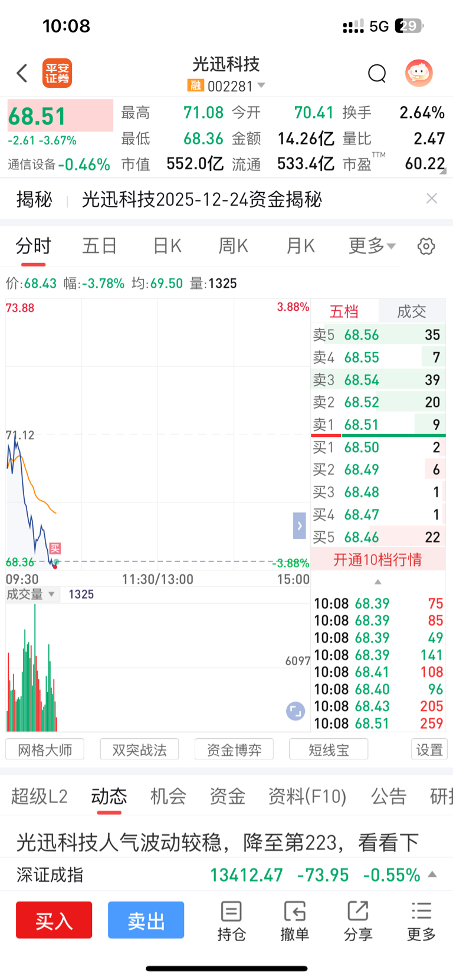Open the 网格大师 tool
The width and height of the screenshot is (453, 980).
tap(45, 749)
